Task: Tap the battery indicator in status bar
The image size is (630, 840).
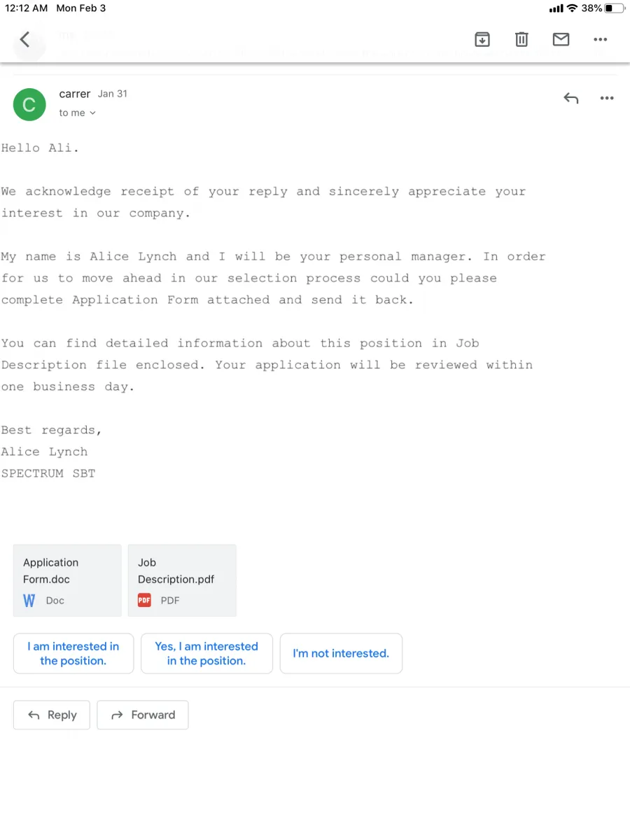Action: click(x=615, y=8)
